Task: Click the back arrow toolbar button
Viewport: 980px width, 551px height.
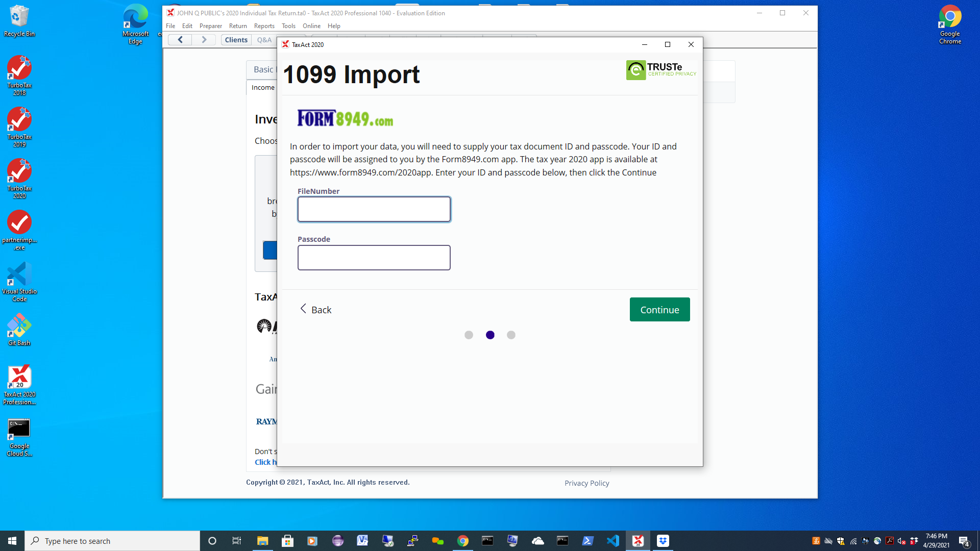Action: 180,40
